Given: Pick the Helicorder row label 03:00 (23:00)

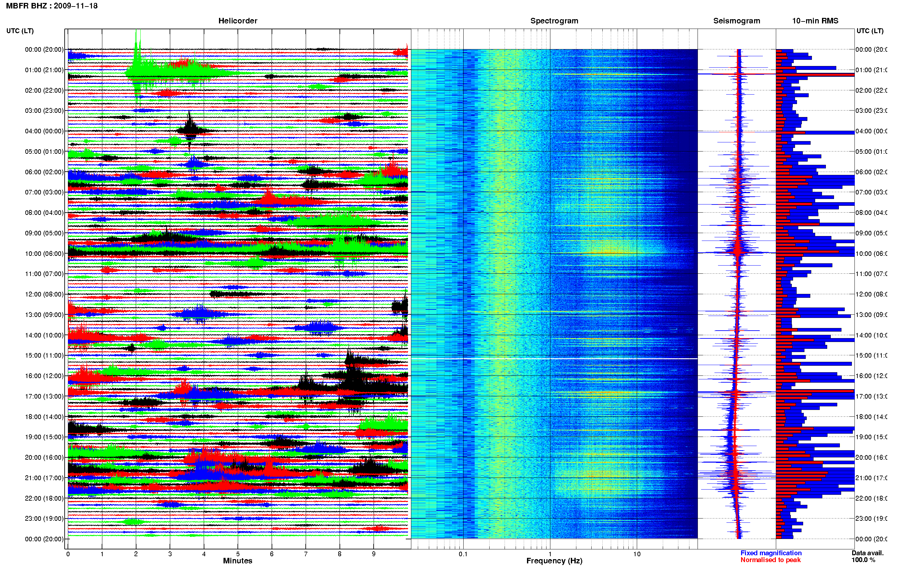Looking at the screenshot, I should pos(44,111).
